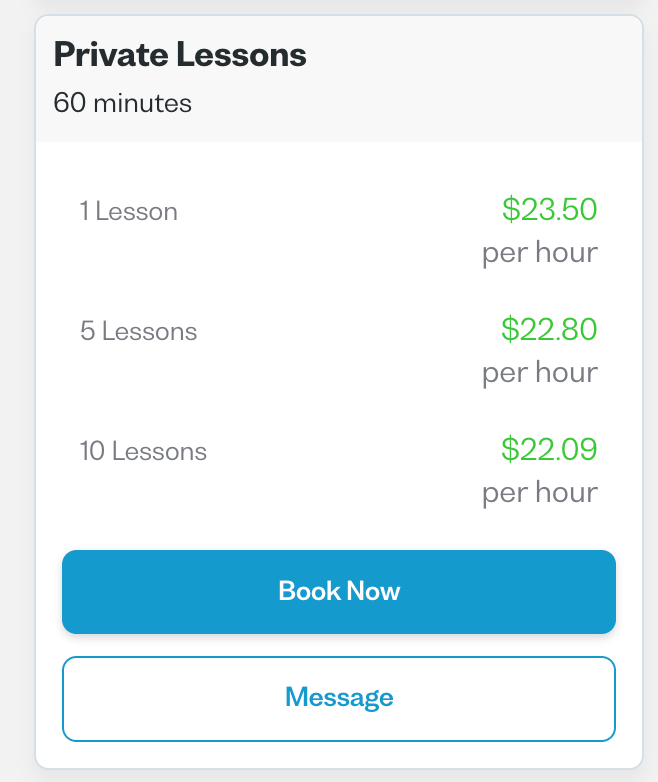Click the Book Now button
658x782 pixels.
click(x=339, y=591)
